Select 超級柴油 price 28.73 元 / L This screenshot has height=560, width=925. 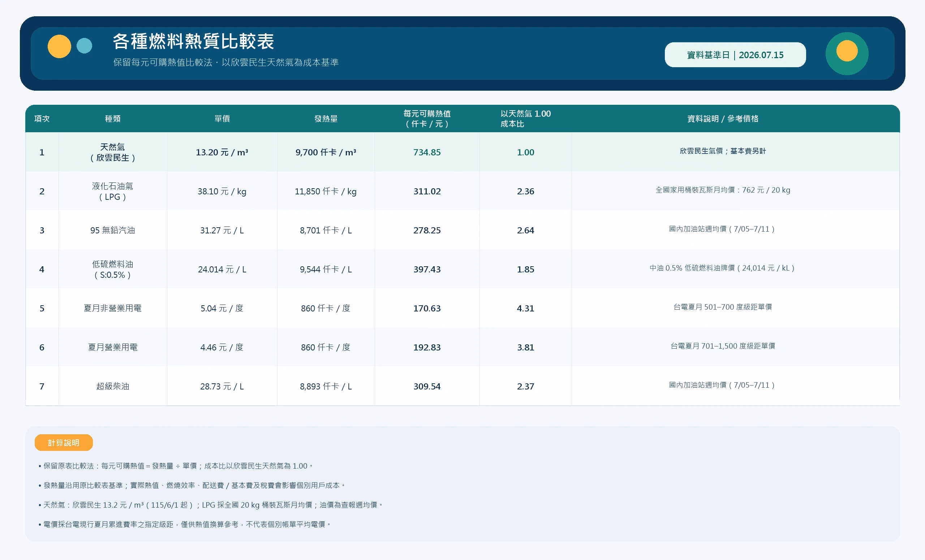tap(222, 386)
